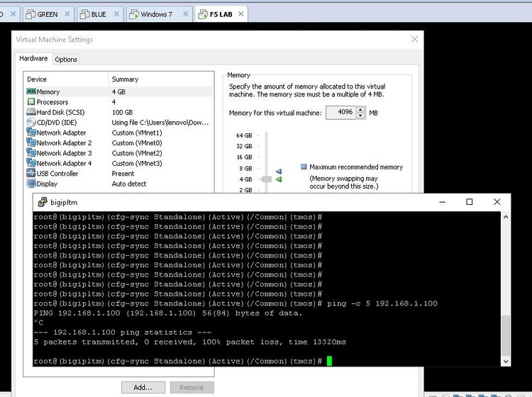Select the Network Adapter 3 icon
The width and height of the screenshot is (532, 397).
31,153
